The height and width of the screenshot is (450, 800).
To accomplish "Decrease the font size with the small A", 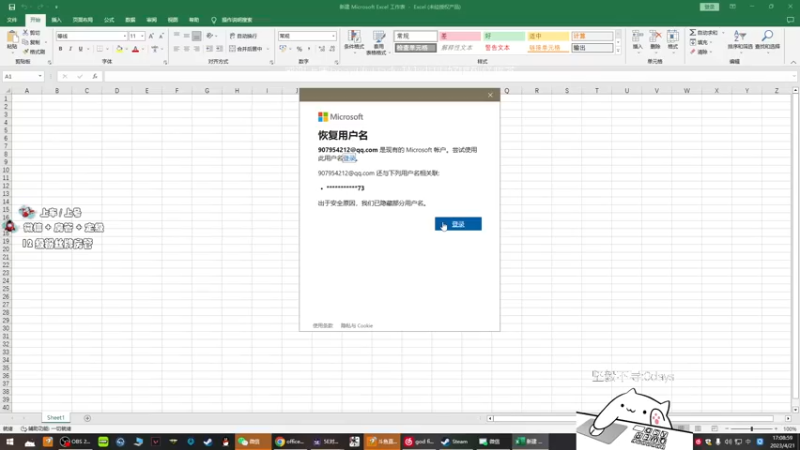I will [x=161, y=36].
